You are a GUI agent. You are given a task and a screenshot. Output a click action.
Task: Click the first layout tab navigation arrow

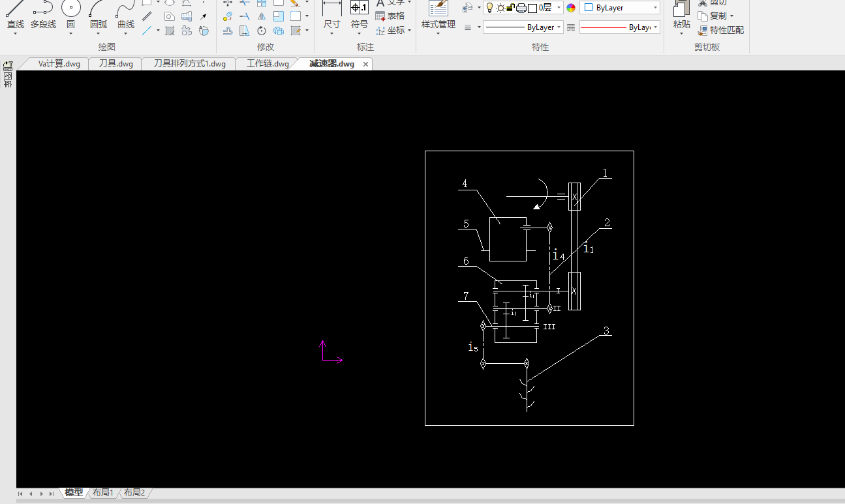[x=20, y=494]
